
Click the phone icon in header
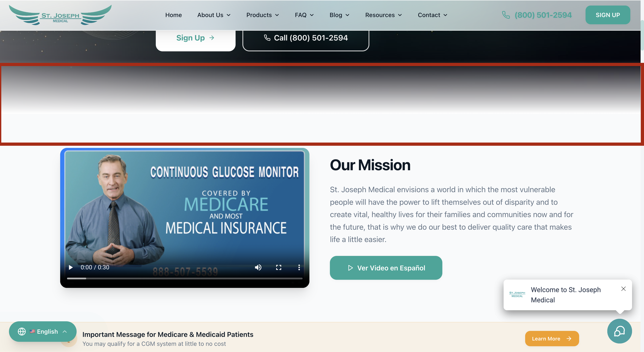click(x=506, y=15)
